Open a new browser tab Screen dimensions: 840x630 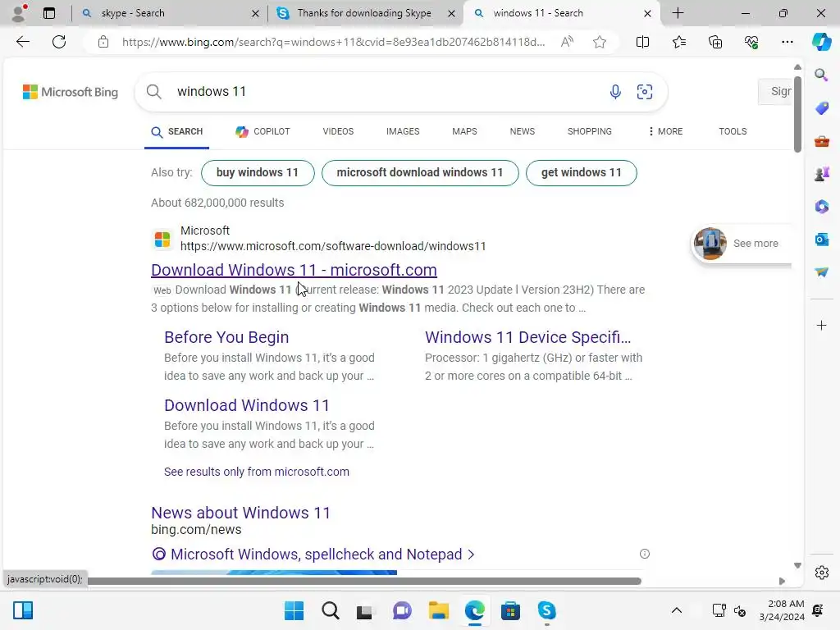(x=678, y=13)
